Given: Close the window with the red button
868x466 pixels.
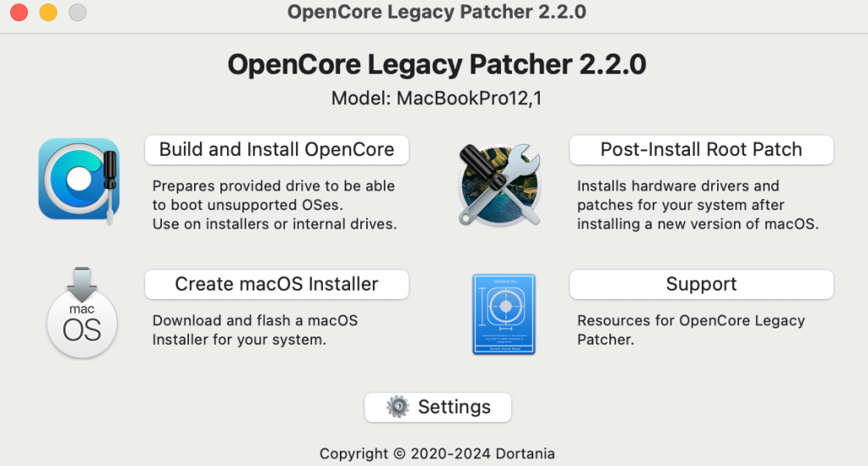Looking at the screenshot, I should [19, 13].
